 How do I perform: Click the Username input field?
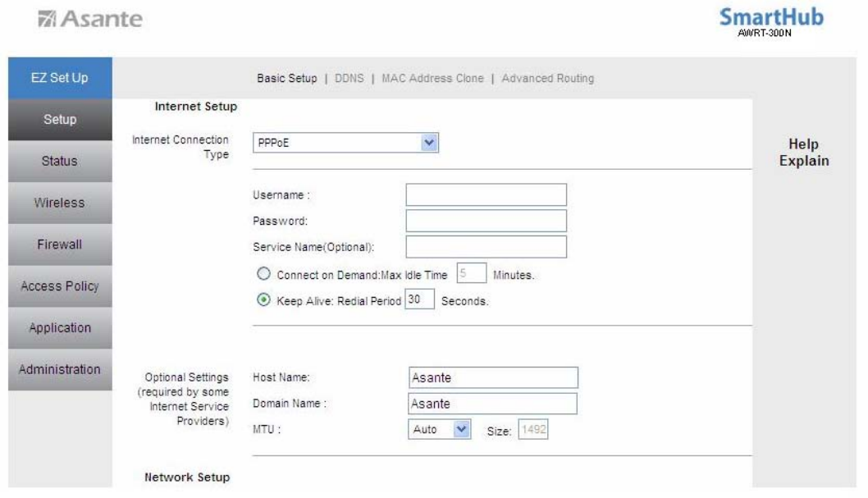pos(486,194)
